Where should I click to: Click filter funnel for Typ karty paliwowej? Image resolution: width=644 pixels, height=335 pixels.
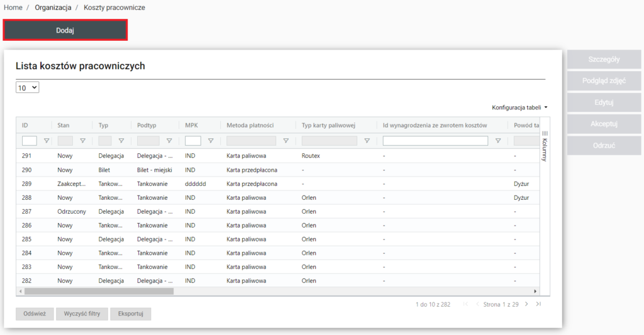pos(367,141)
